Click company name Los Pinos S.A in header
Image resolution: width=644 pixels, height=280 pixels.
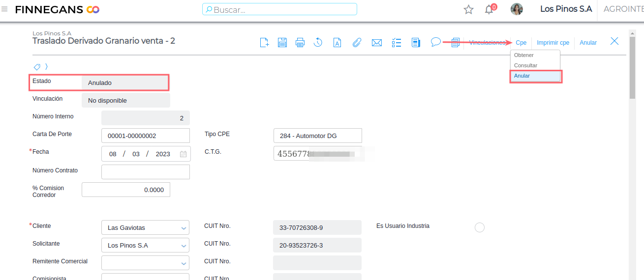pos(566,9)
